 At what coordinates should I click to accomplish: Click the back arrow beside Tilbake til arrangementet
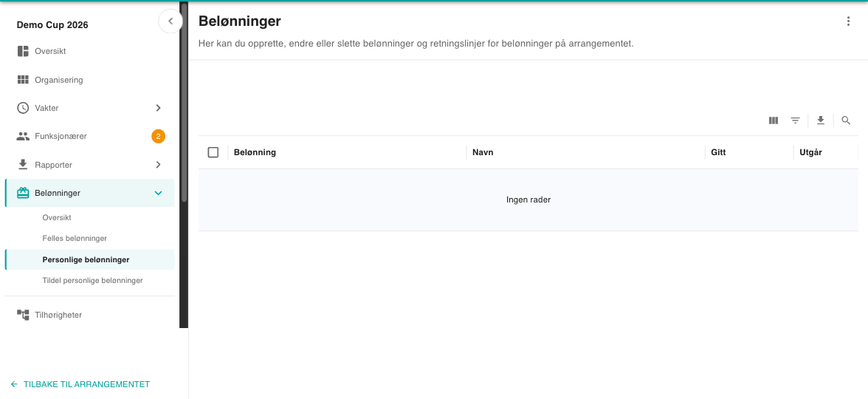(x=15, y=384)
